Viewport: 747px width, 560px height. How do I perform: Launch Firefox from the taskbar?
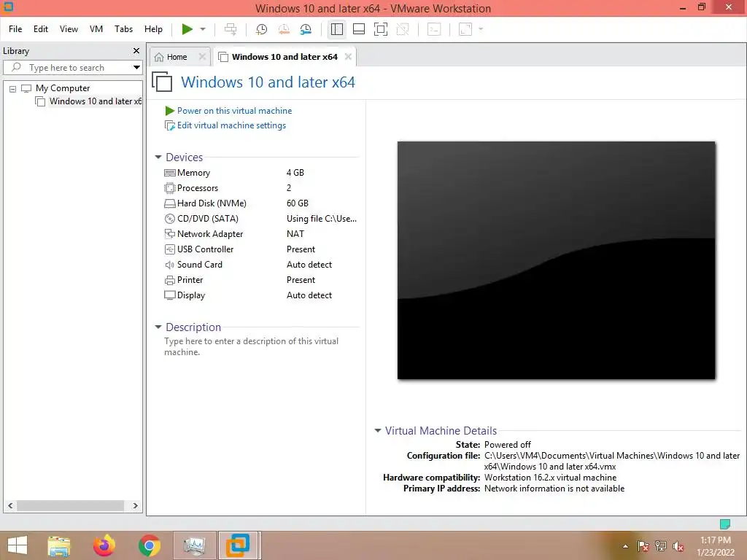[x=104, y=545]
